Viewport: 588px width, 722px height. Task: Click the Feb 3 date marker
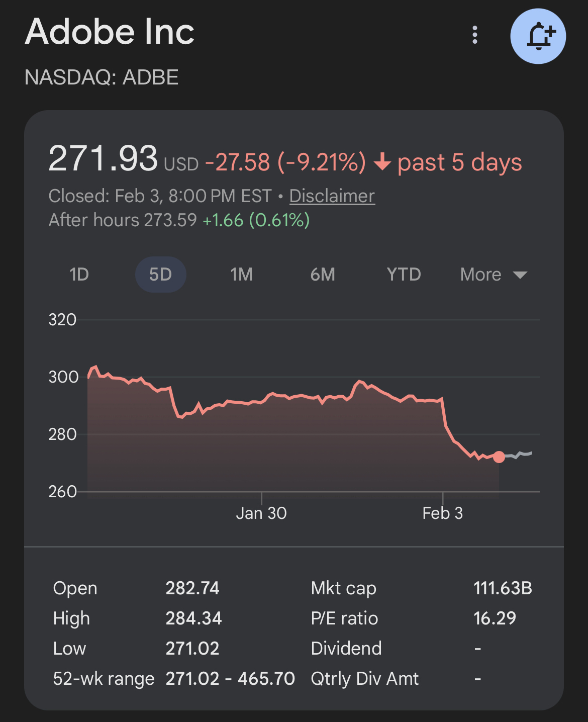coord(442,513)
